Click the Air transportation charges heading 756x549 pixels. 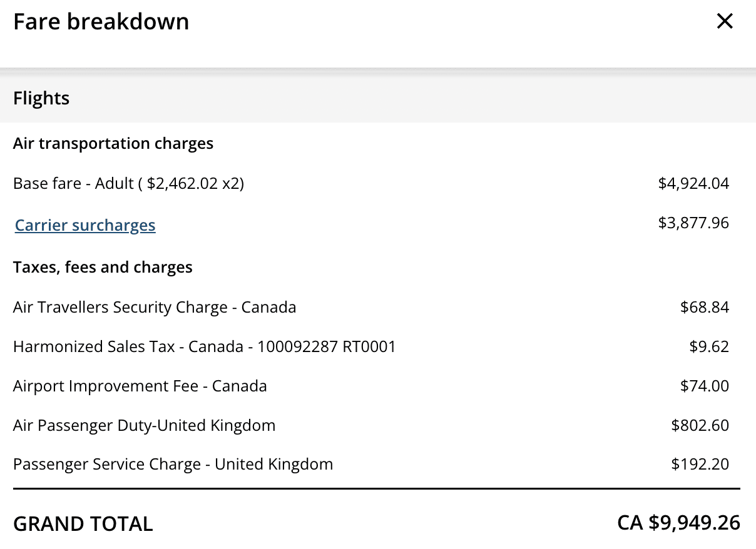[x=113, y=143]
